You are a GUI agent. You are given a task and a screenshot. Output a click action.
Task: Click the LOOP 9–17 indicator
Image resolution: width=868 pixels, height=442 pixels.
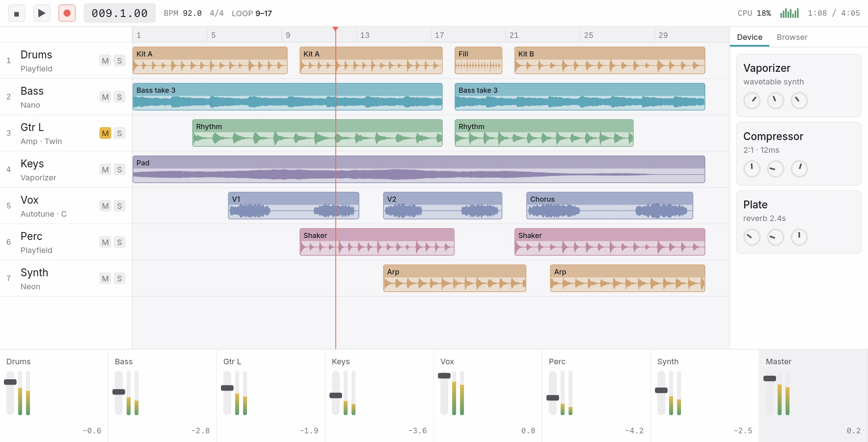pos(252,13)
